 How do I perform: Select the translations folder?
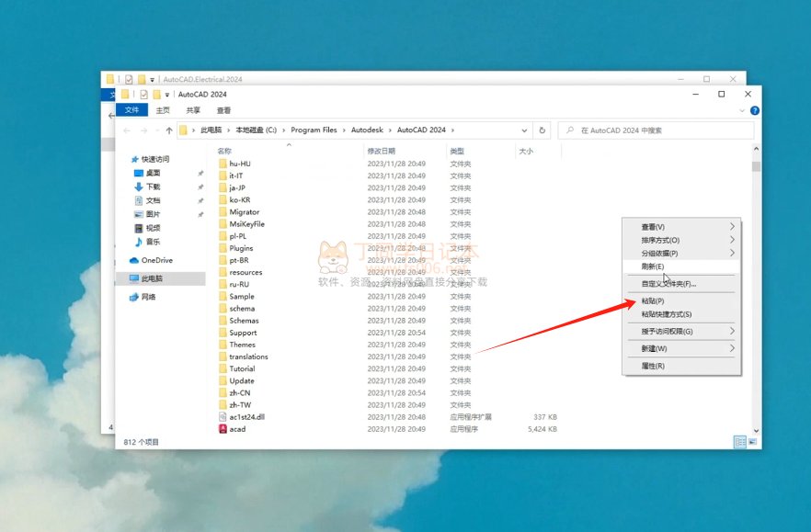[x=248, y=357]
